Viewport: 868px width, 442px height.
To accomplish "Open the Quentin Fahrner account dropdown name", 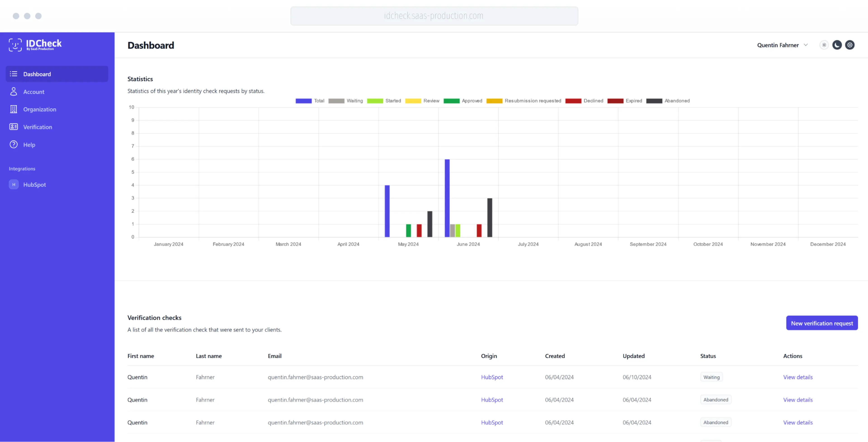I will pos(778,45).
